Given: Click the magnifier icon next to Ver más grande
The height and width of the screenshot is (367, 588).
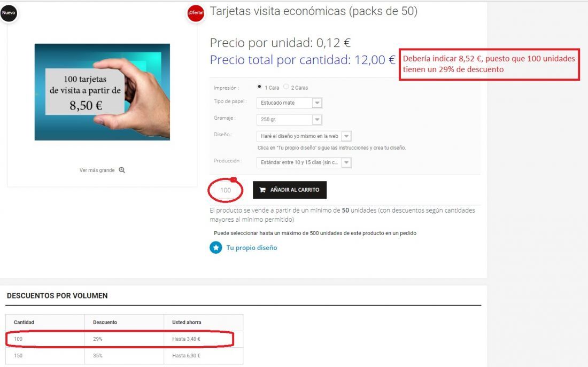Looking at the screenshot, I should (x=122, y=170).
